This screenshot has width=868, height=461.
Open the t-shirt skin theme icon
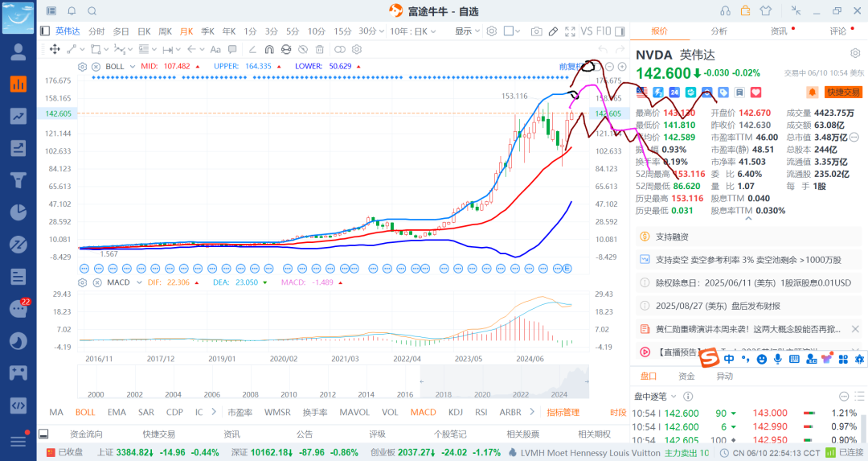pos(766,11)
